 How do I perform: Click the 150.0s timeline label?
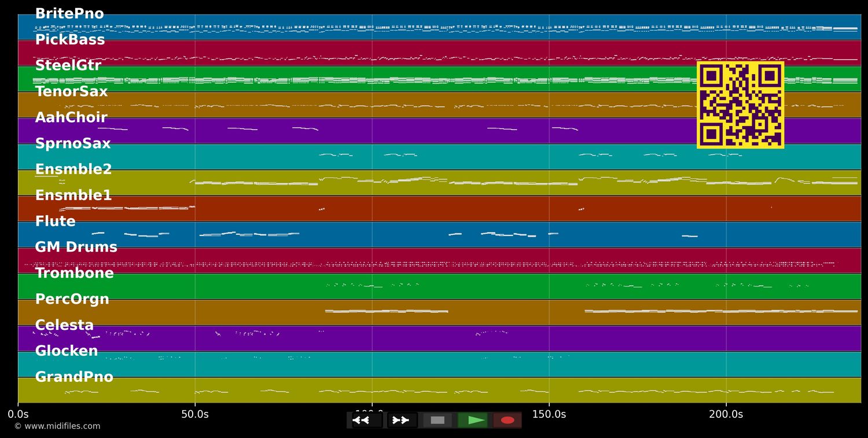548,414
